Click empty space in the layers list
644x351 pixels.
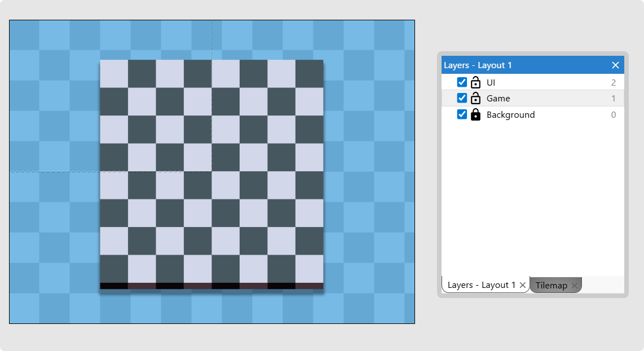point(533,197)
